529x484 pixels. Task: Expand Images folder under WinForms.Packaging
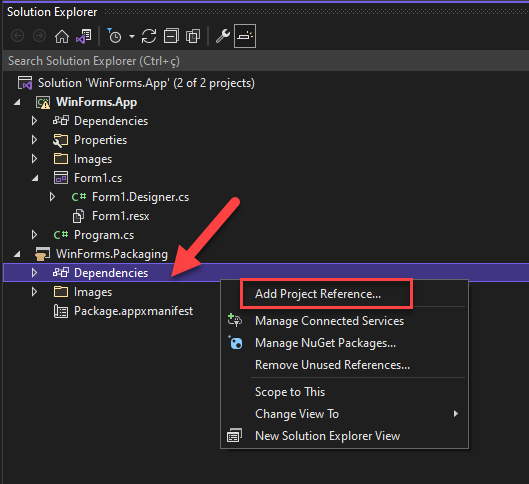[34, 292]
